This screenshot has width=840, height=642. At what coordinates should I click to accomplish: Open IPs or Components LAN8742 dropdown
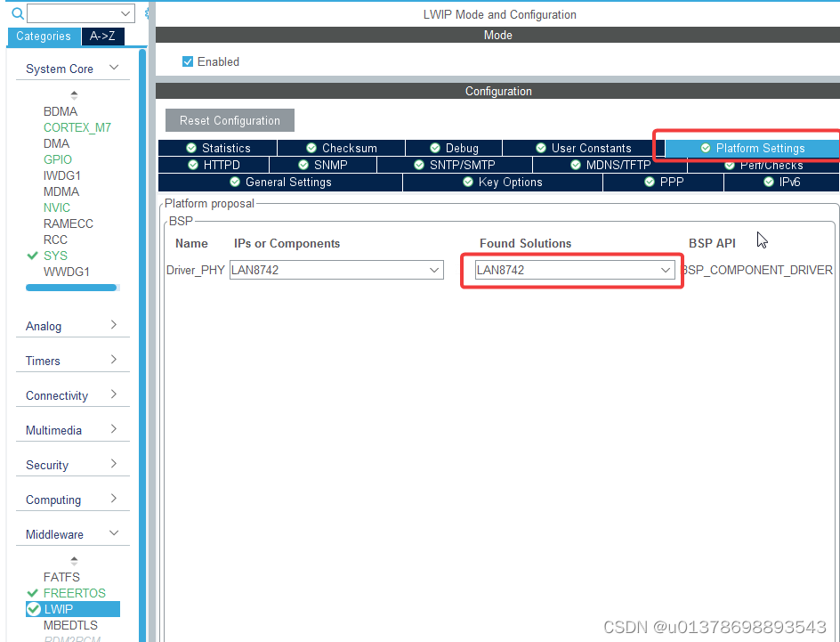tap(336, 270)
